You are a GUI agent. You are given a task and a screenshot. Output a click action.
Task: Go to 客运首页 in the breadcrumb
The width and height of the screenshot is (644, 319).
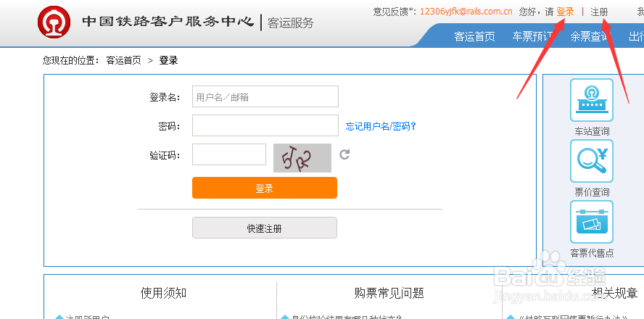123,60
